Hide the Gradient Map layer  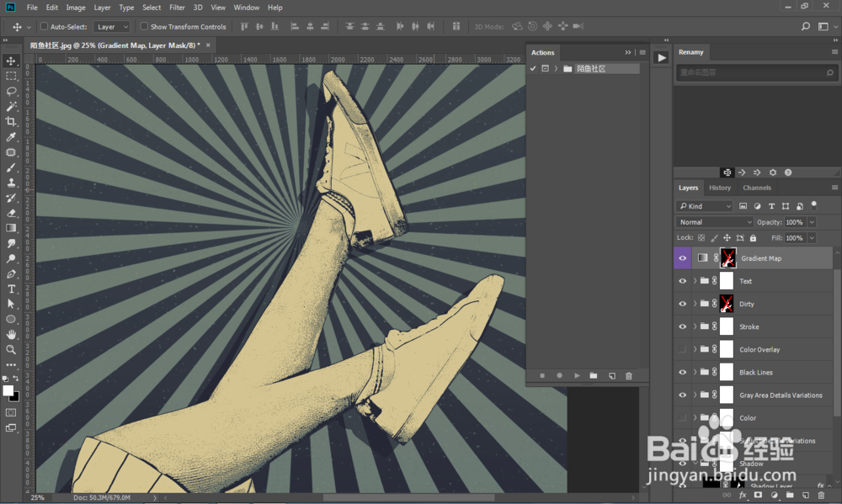pyautogui.click(x=683, y=258)
